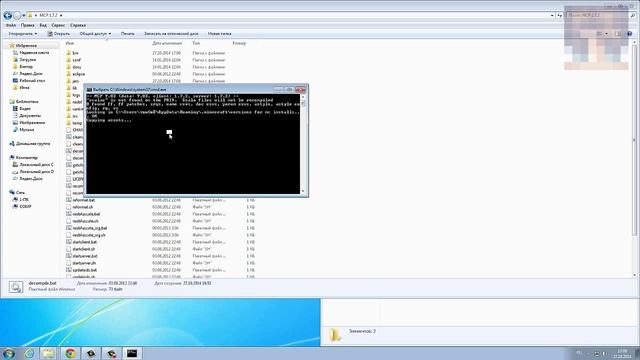Open Explorer help question mark icon
Image resolution: width=640 pixels, height=360 pixels.
tap(629, 34)
